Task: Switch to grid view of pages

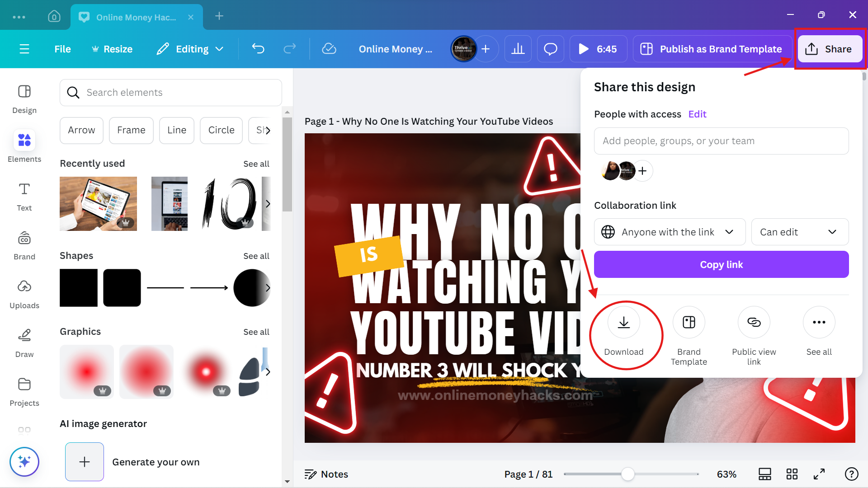Action: (792, 474)
